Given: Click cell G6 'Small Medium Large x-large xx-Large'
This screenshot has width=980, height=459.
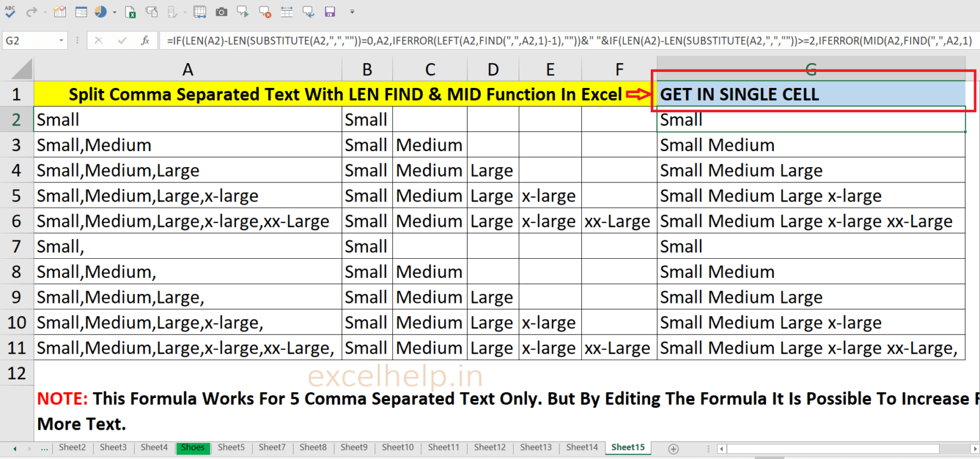Looking at the screenshot, I should click(811, 221).
